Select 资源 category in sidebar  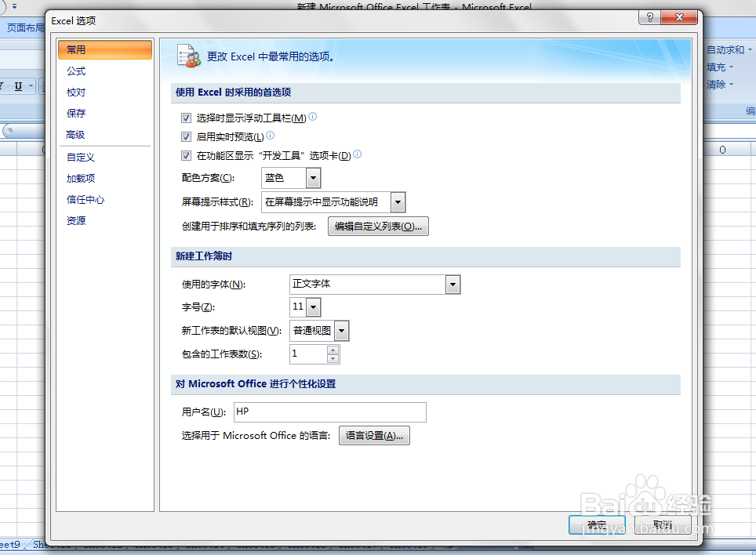click(x=104, y=221)
